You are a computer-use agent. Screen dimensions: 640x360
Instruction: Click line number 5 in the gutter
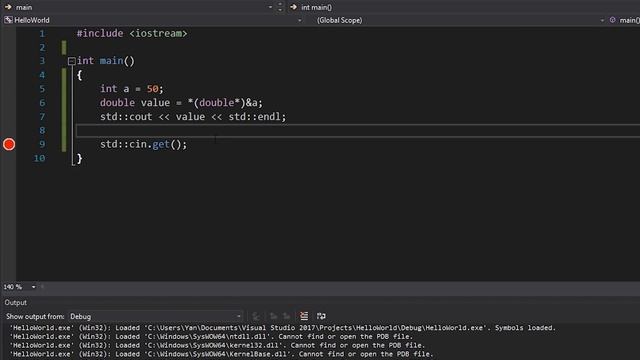[x=42, y=89]
